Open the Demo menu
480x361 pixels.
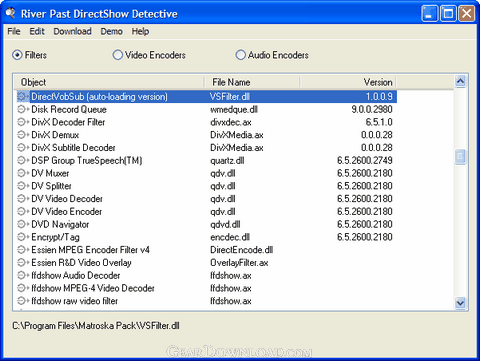(112, 31)
